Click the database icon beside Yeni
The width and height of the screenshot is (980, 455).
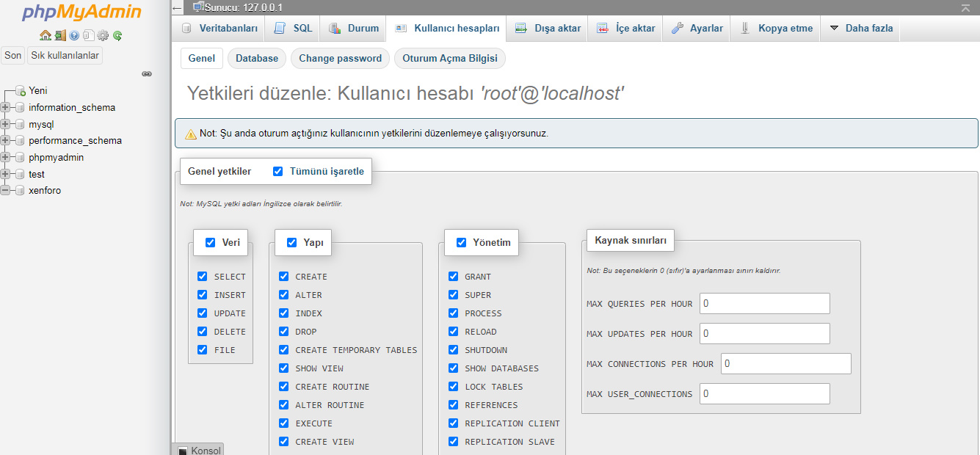[20, 91]
